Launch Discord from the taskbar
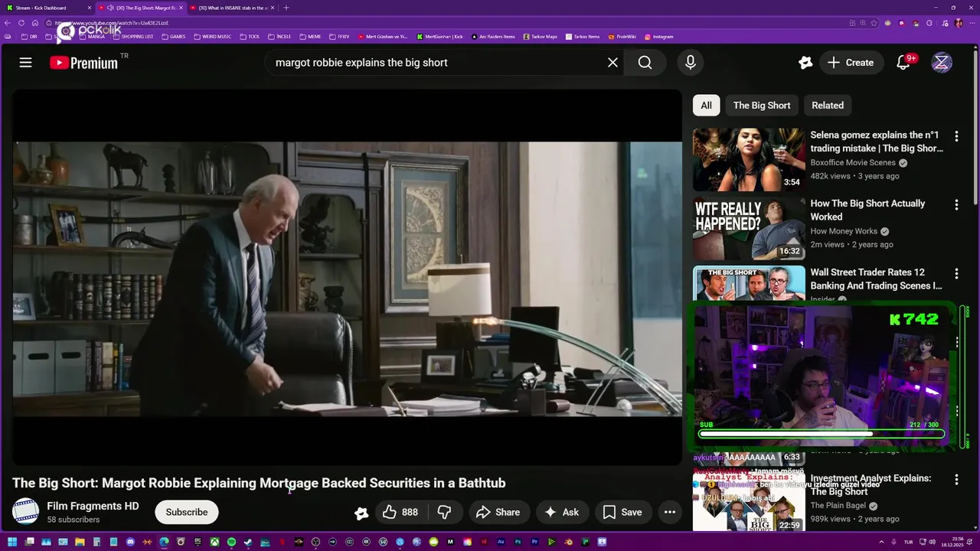This screenshot has width=980, height=551. click(130, 542)
